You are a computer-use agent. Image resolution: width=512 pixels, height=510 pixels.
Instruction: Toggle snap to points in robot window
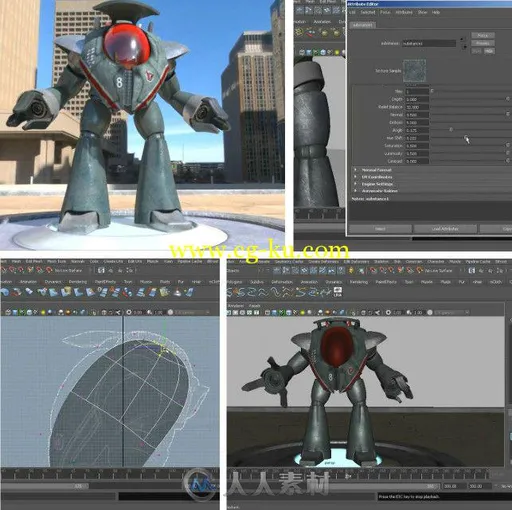tap(391, 271)
